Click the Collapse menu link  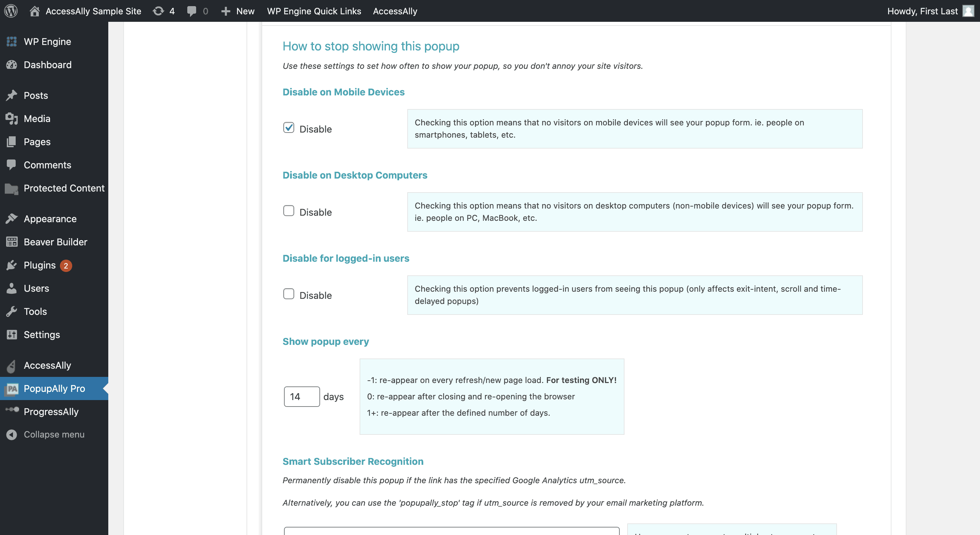coord(54,434)
